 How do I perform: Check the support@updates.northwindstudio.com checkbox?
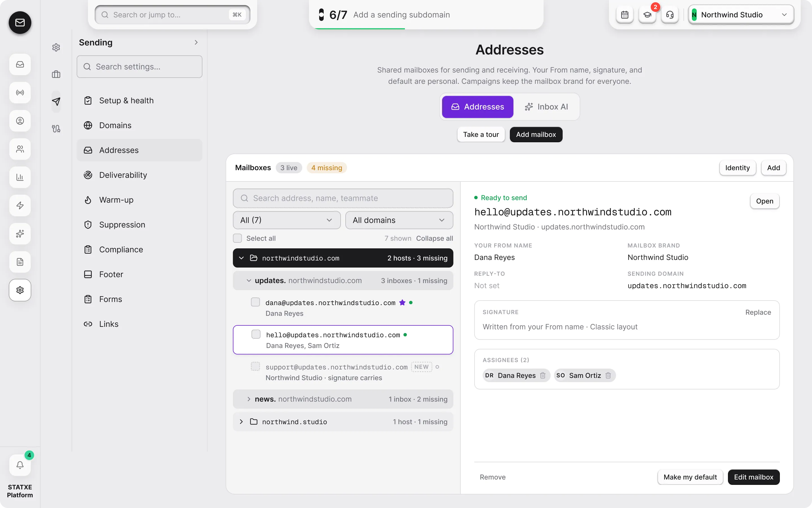click(255, 366)
